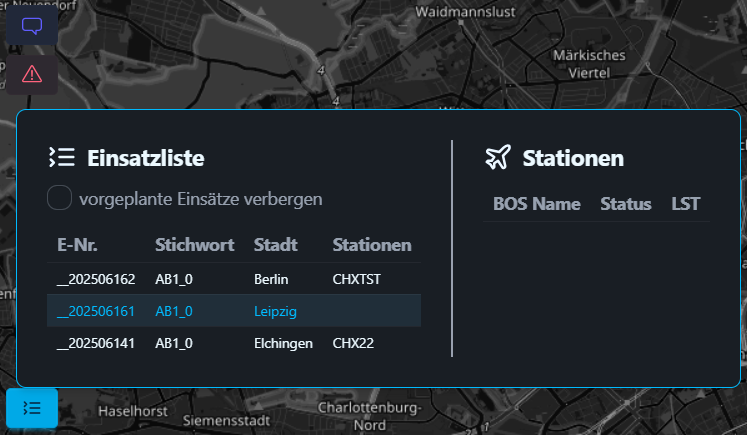Viewport: 747px width, 435px height.
Task: Select the highlighted __202506161 mission
Action: [234, 311]
